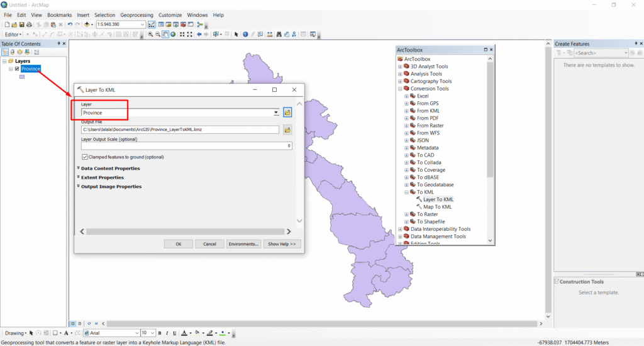The width and height of the screenshot is (644, 346).
Task: Toggle Clamped features to ground checkbox
Action: tap(85, 157)
